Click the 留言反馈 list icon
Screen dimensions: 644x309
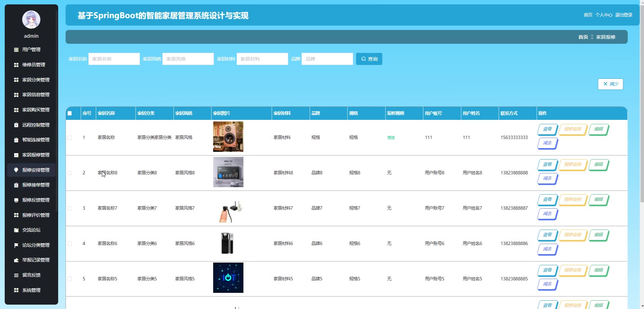(16, 275)
